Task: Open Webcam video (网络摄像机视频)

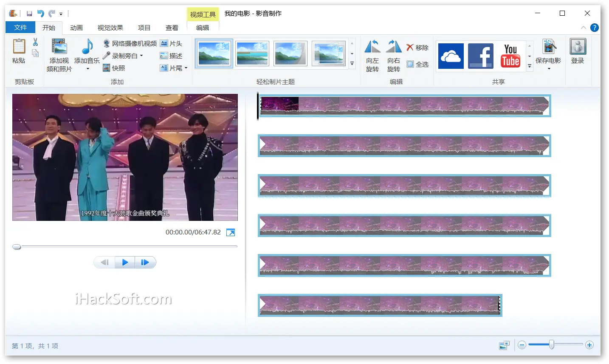Action: [130, 43]
